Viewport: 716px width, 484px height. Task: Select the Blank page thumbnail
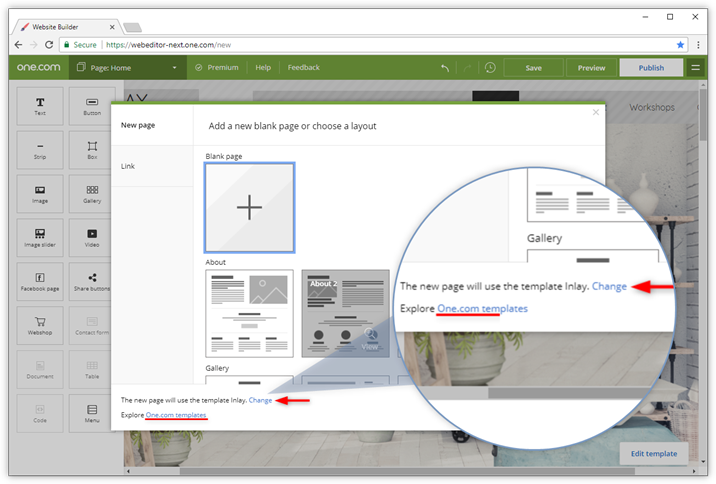click(x=249, y=207)
